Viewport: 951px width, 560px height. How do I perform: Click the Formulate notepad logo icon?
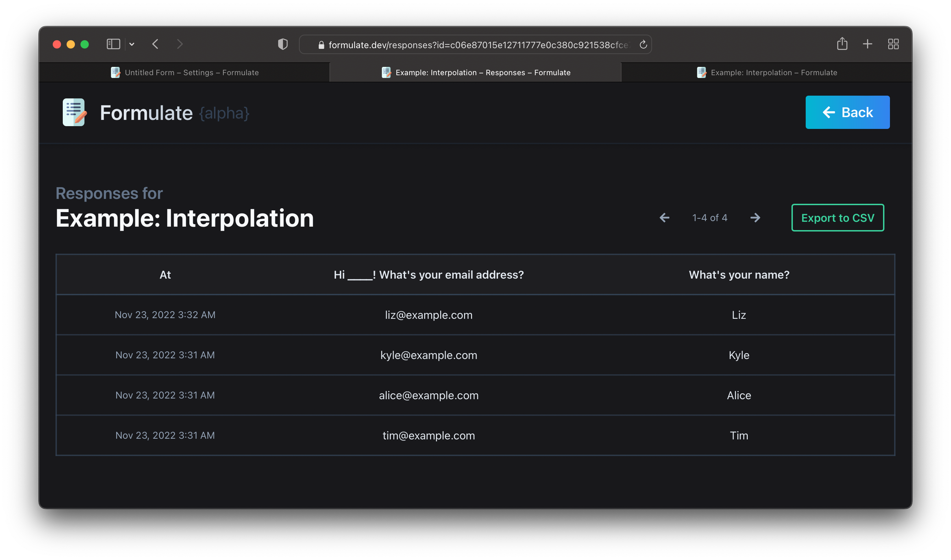point(74,113)
